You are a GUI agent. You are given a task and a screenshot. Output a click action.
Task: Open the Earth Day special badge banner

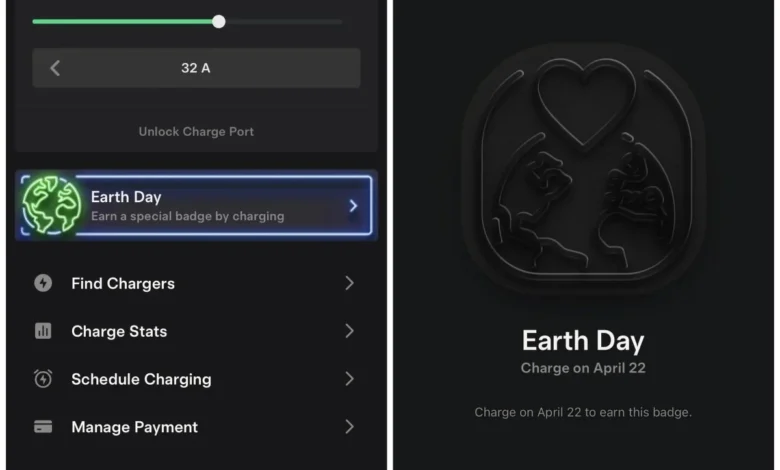pyautogui.click(x=196, y=205)
